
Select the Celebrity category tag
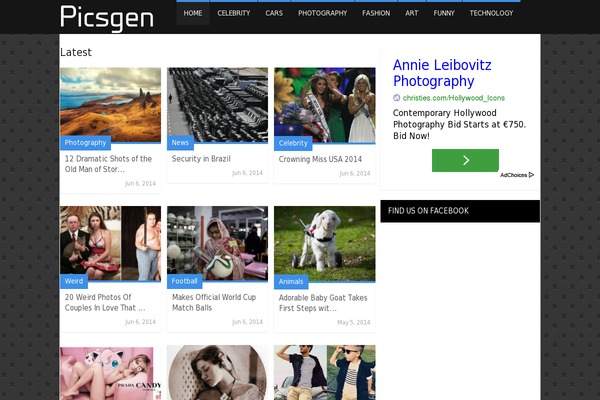[293, 143]
